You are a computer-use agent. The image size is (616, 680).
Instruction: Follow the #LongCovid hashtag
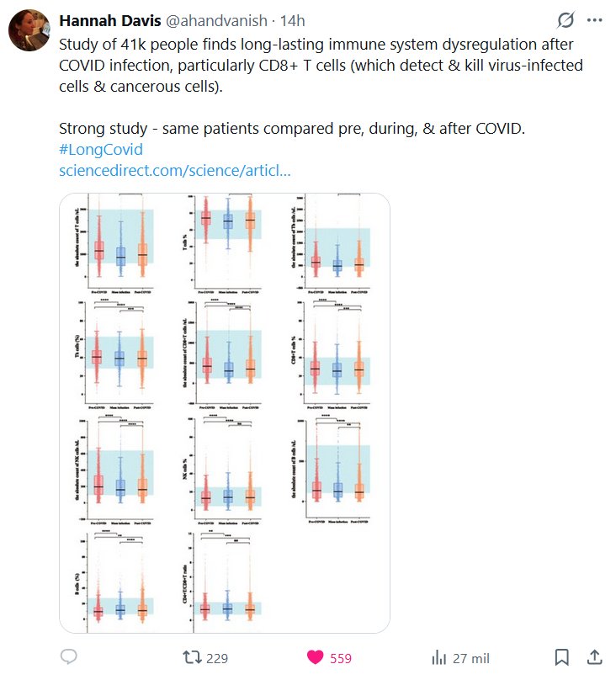click(x=101, y=149)
